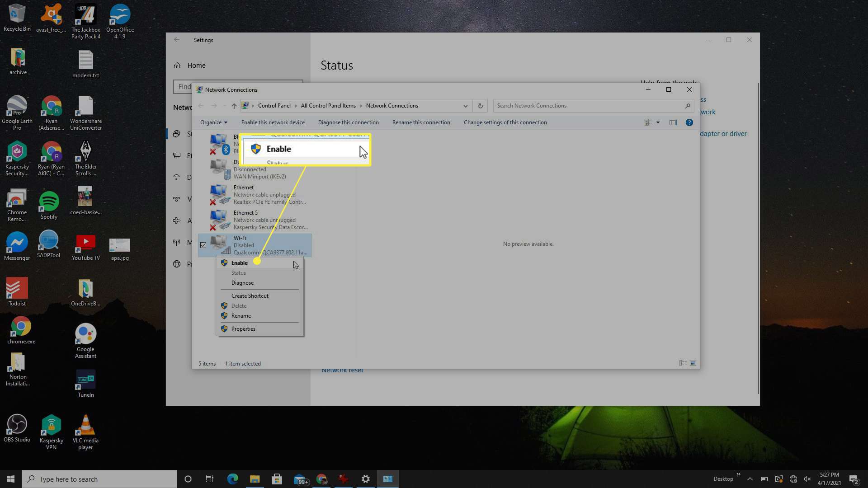
Task: Click the Diagnose this connection icon
Action: pos(348,122)
